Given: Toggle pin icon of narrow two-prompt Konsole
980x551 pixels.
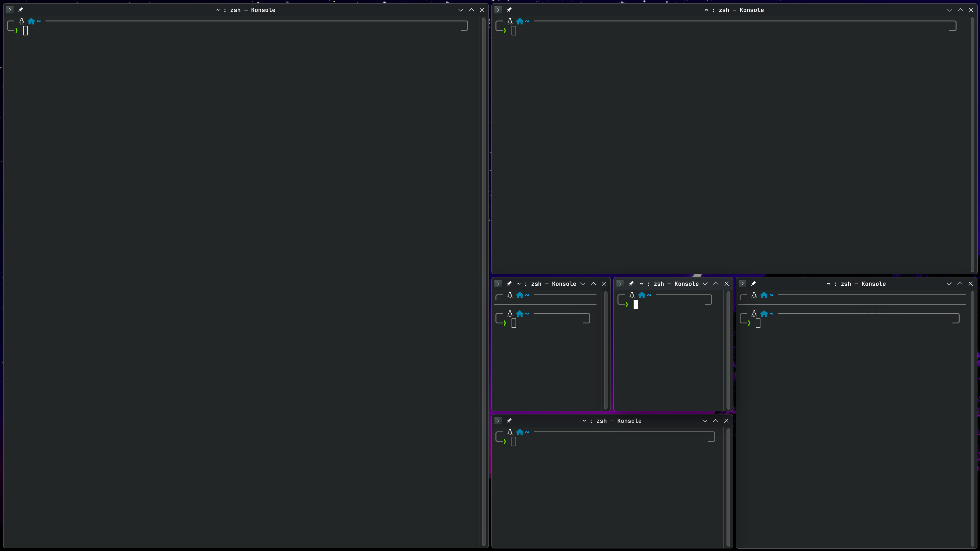Looking at the screenshot, I should [x=509, y=284].
